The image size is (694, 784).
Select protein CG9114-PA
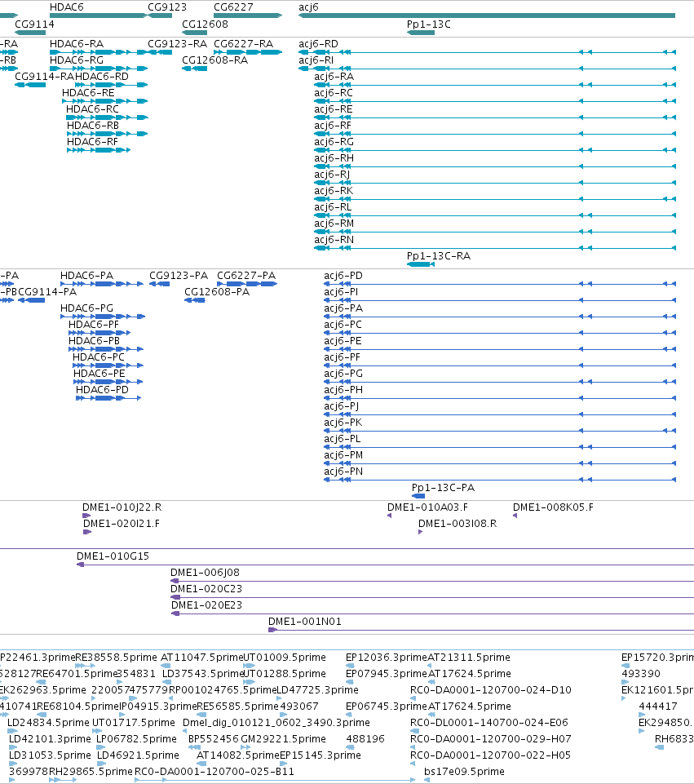click(47, 291)
